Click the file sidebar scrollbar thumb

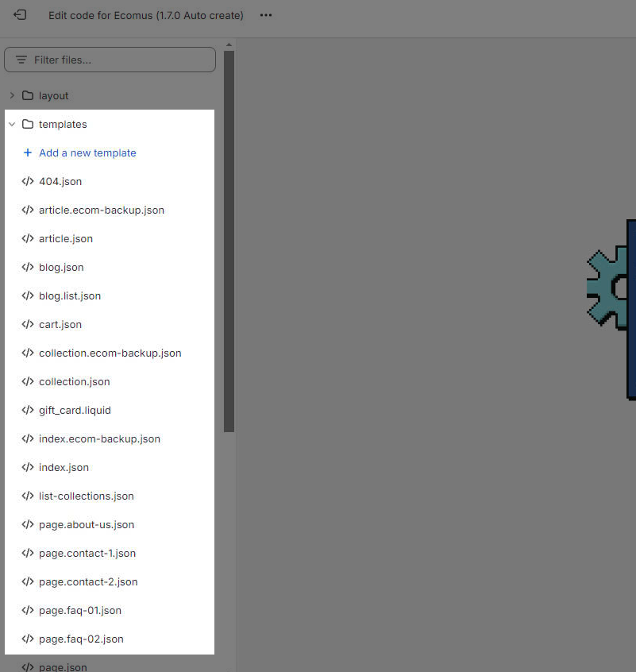[229, 241]
